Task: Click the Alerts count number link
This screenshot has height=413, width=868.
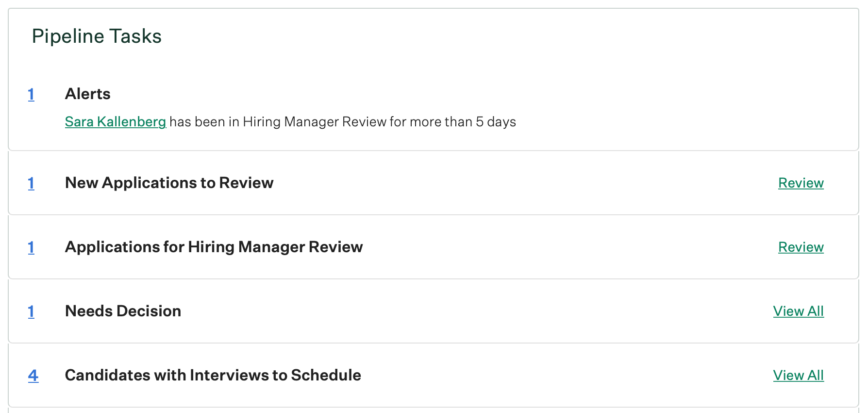Action: click(x=31, y=94)
